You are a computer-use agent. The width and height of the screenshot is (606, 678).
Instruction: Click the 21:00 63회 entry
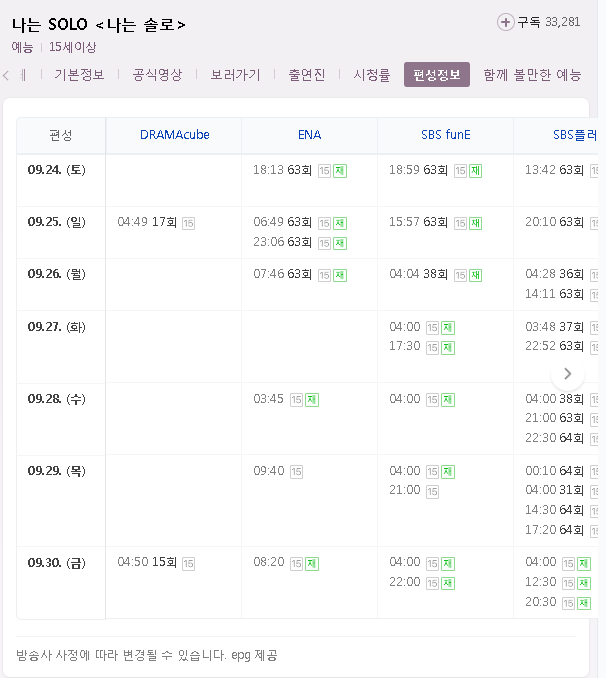555,418
